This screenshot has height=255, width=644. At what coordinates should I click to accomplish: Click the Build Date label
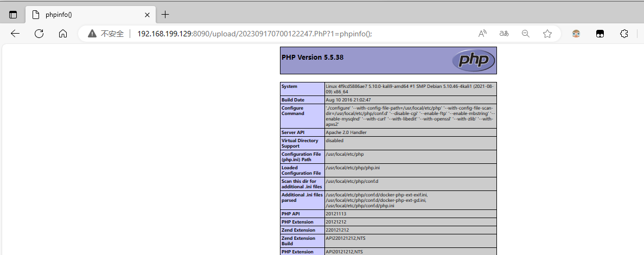[x=302, y=100]
